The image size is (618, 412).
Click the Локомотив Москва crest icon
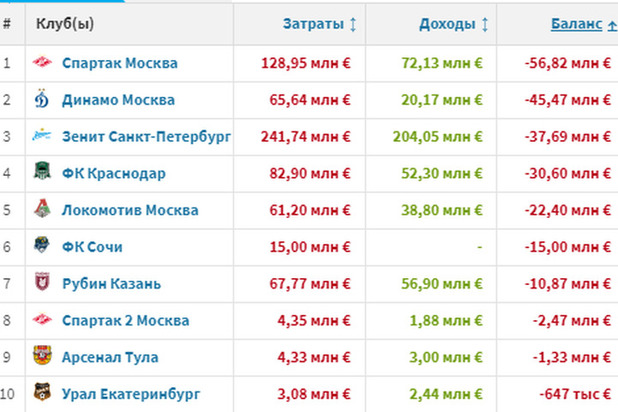(42, 208)
